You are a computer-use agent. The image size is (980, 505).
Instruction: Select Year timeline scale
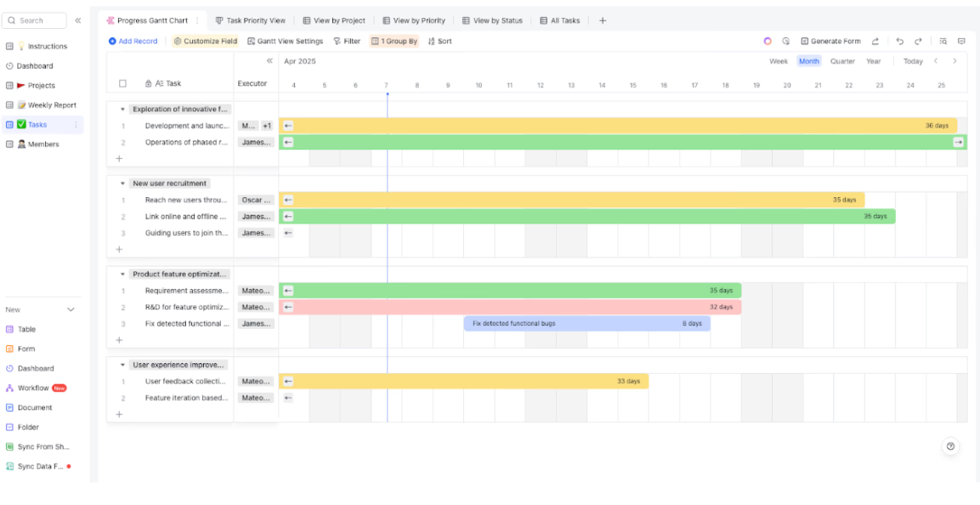tap(873, 61)
